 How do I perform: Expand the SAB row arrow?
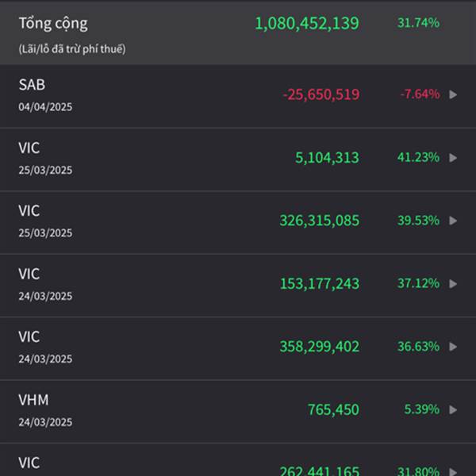pos(453,94)
